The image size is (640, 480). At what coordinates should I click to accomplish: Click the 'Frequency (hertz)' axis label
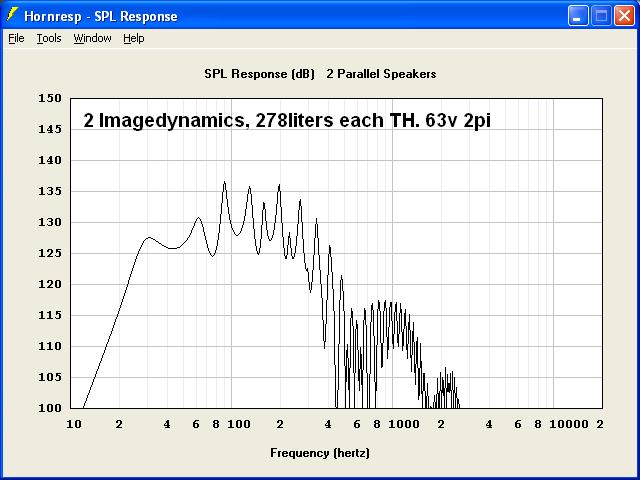pos(320,453)
